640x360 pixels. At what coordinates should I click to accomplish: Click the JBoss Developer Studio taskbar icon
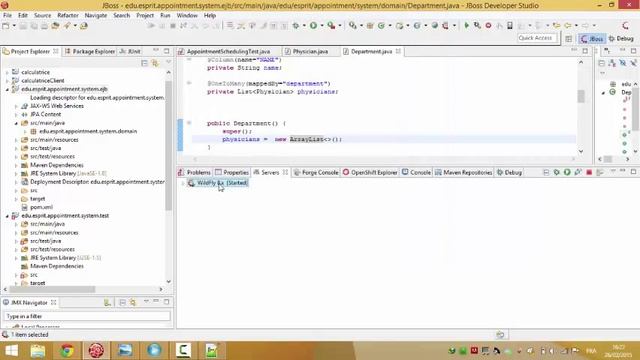click(96, 351)
